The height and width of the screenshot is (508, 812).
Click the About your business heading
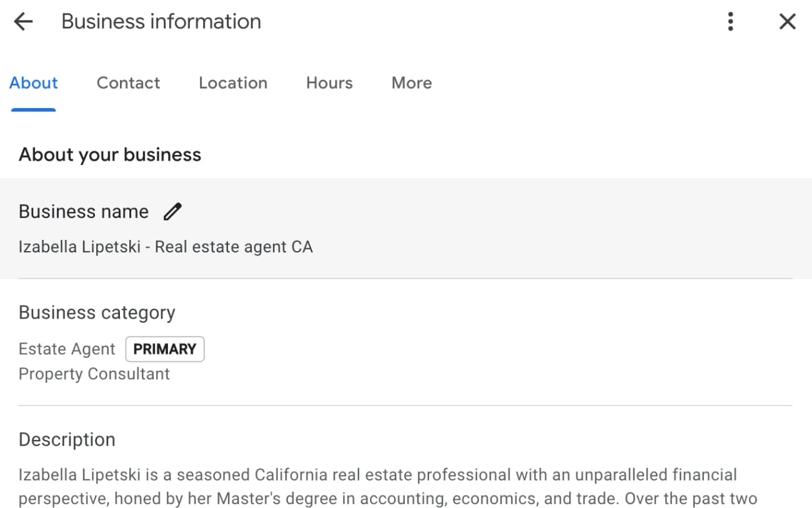click(110, 155)
